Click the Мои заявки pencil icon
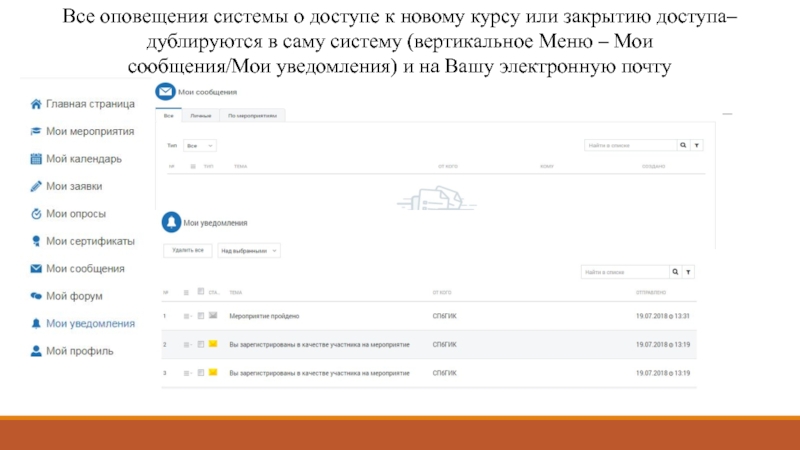Screen dimensions: 800x450 [x=36, y=186]
